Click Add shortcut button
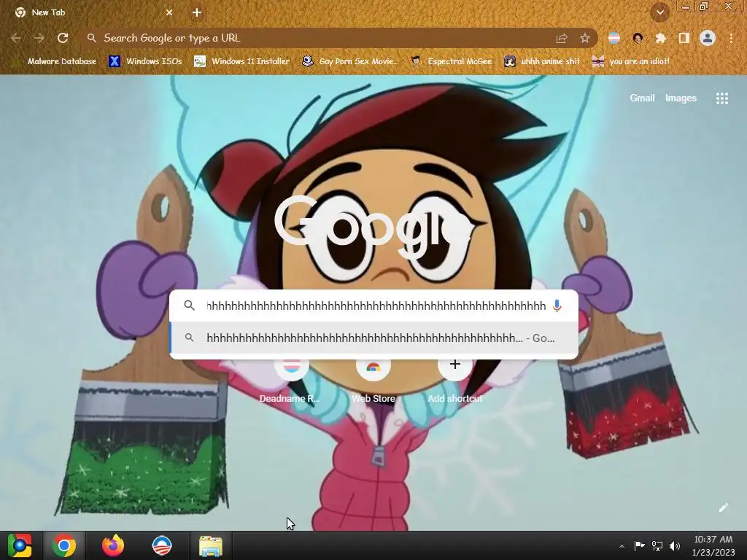Image resolution: width=747 pixels, height=560 pixels. pos(455,381)
